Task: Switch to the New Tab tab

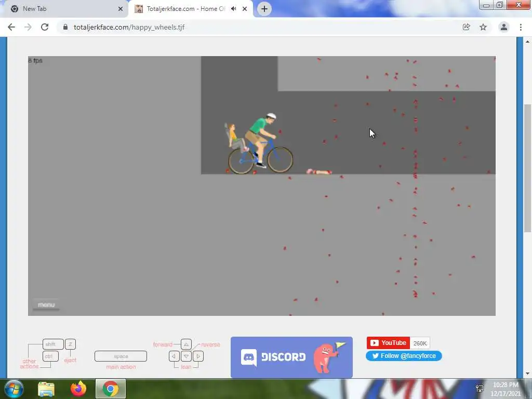Action: (64, 9)
